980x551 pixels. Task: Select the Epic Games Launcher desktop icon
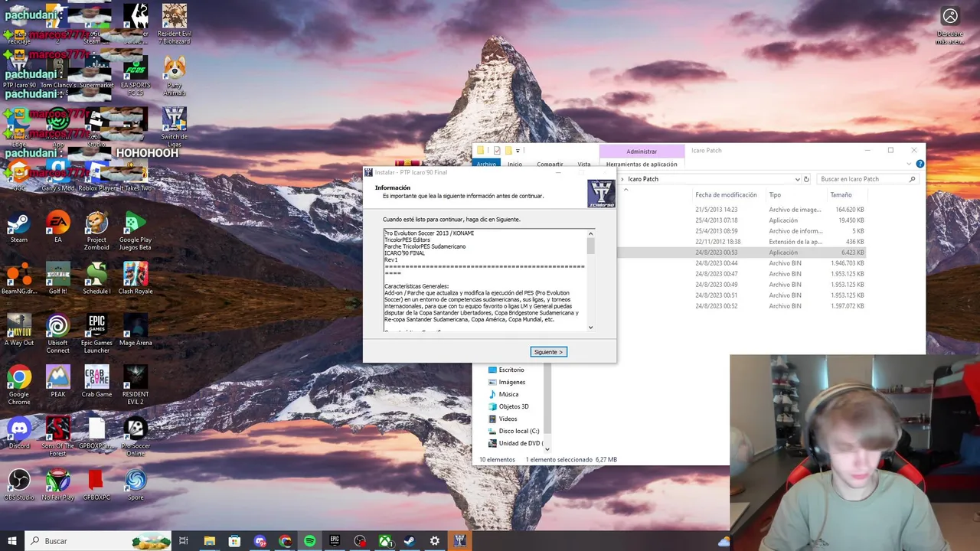(x=96, y=334)
